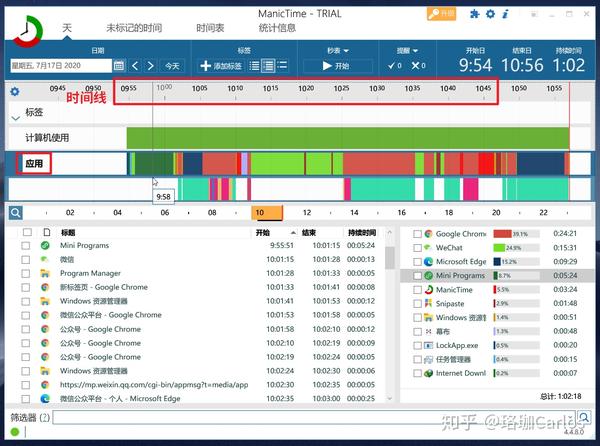Check the WeChat summary checkbox

(417, 248)
